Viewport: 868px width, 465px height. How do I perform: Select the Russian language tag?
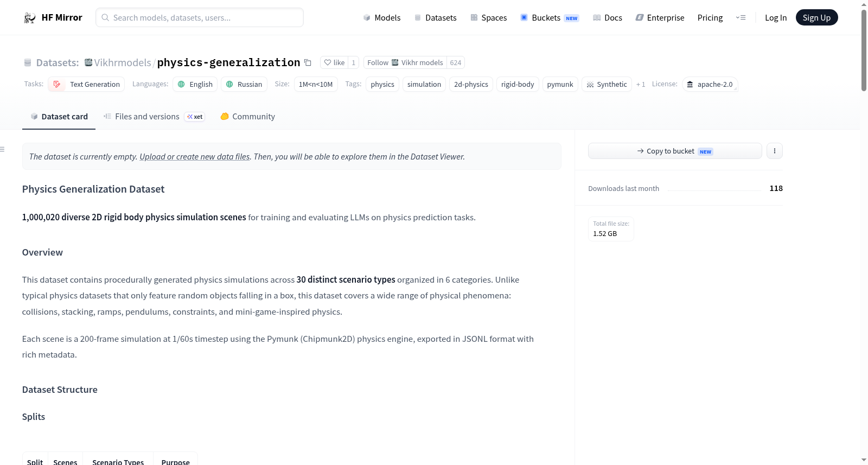click(244, 84)
